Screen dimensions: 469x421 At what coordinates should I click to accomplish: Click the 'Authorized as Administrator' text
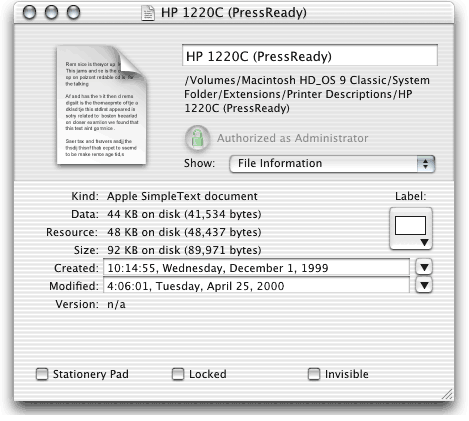tap(293, 138)
